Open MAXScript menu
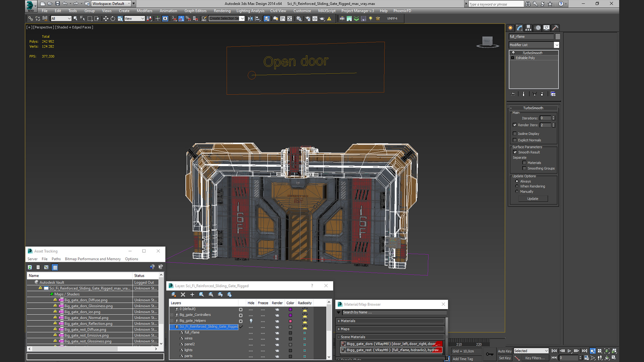644x362 pixels. (327, 11)
